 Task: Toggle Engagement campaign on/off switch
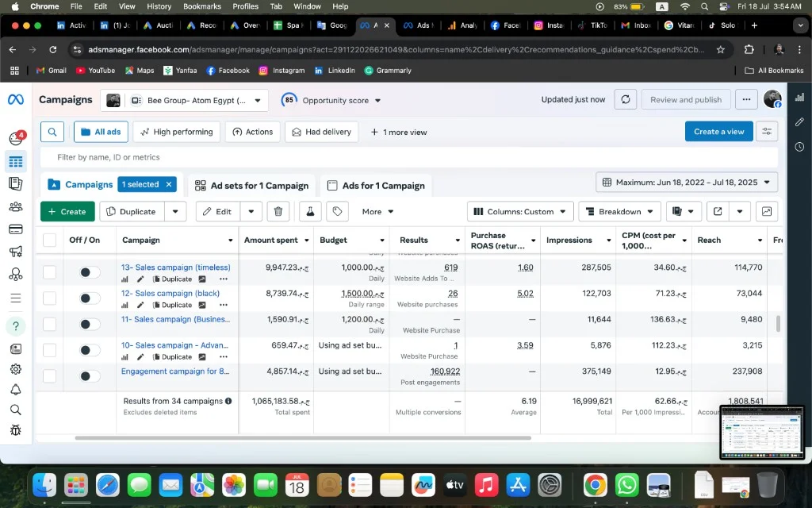pyautogui.click(x=89, y=375)
